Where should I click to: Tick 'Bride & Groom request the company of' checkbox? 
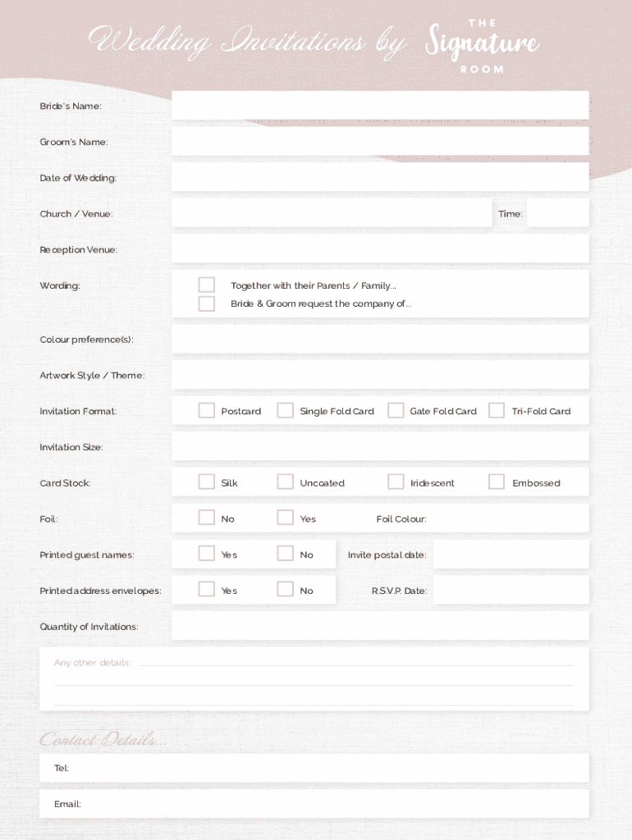point(207,304)
